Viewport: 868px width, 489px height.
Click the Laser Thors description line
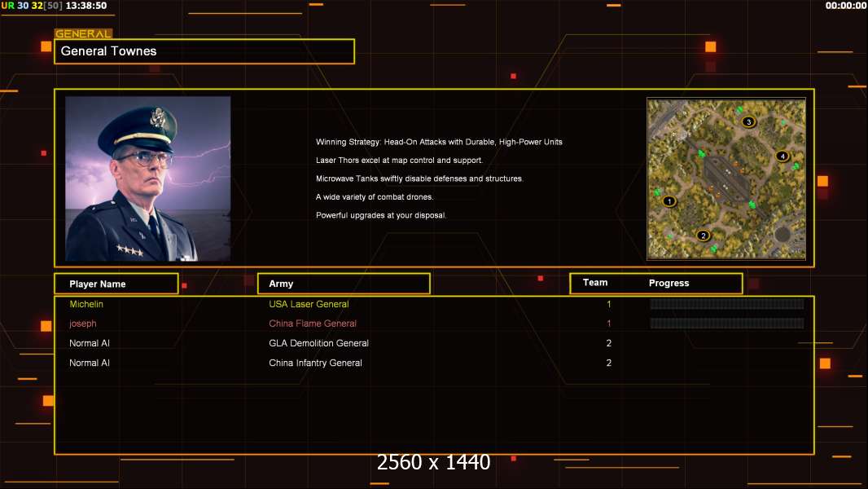click(399, 160)
